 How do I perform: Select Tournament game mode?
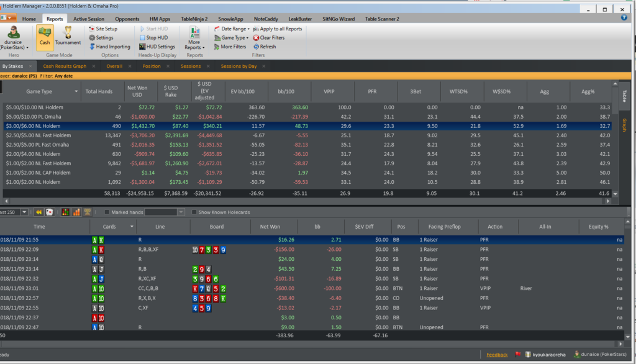pos(68,37)
